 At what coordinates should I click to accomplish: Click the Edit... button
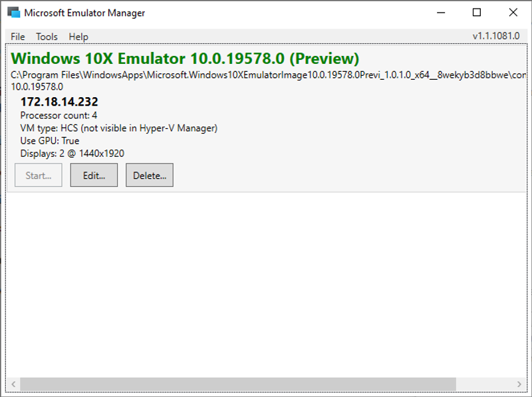point(94,175)
